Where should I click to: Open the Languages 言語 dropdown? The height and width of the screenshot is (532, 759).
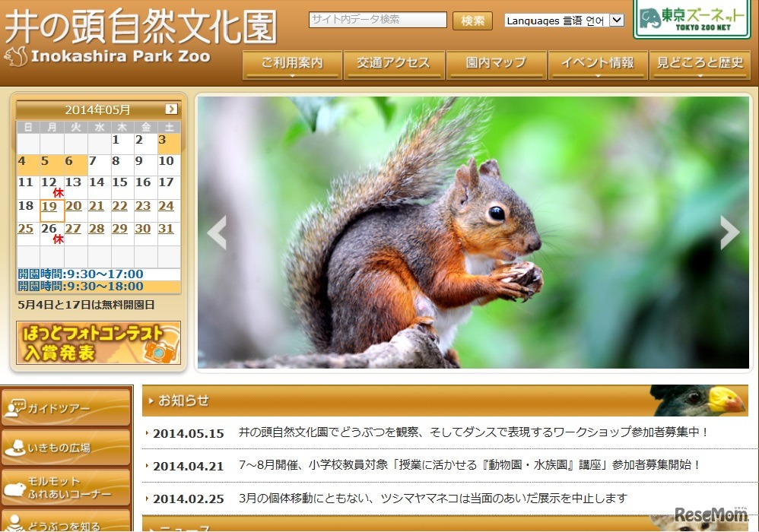[x=564, y=21]
